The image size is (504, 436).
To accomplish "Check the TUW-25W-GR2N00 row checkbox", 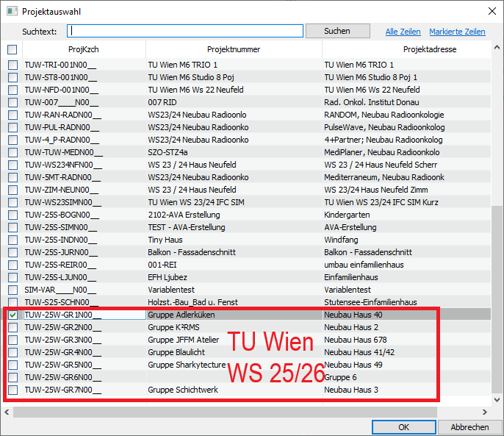I will click(12, 327).
